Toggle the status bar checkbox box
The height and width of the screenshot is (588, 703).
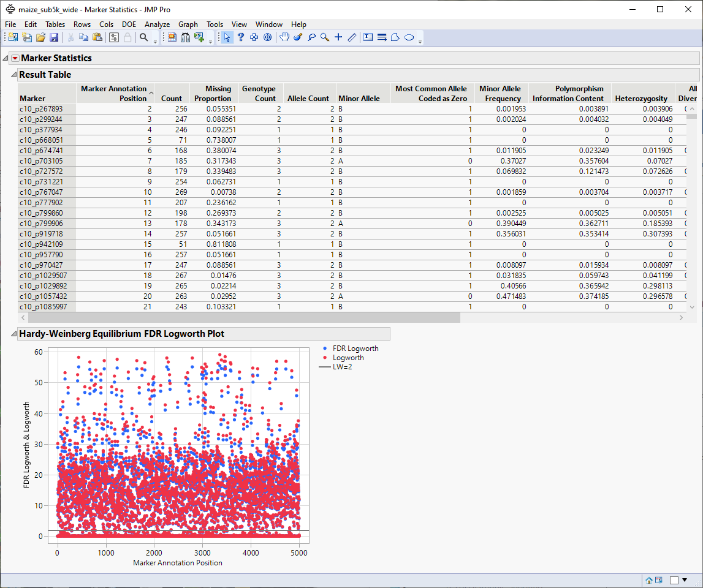[674, 580]
